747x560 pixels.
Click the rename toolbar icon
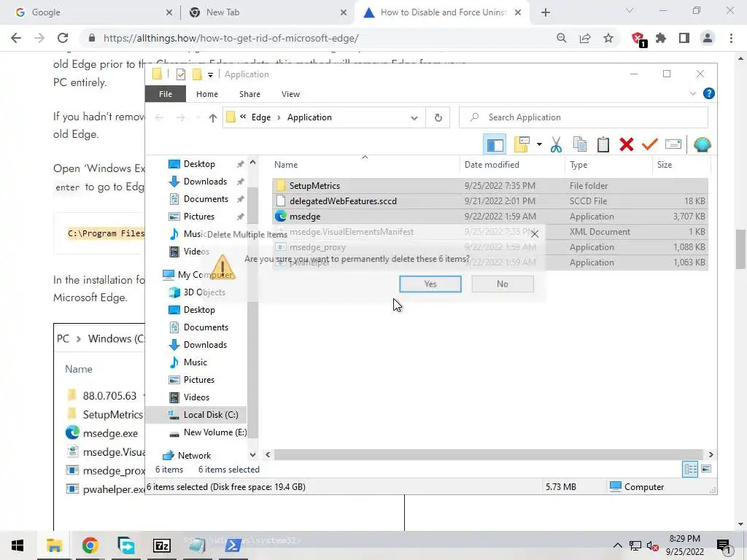click(x=673, y=144)
